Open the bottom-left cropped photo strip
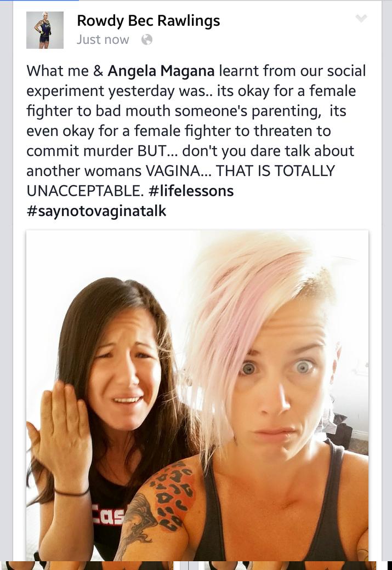The image size is (392, 570). pos(90,566)
